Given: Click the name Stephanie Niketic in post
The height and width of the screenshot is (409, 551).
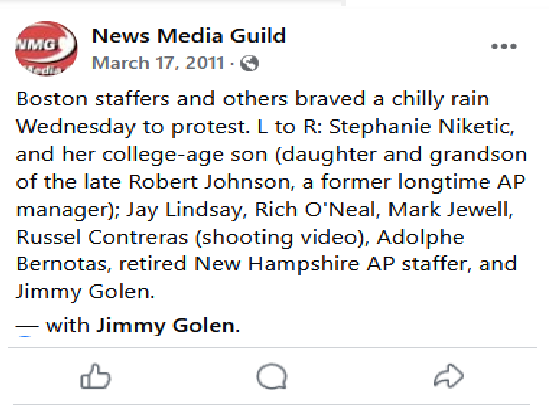Looking at the screenshot, I should coord(422,127).
